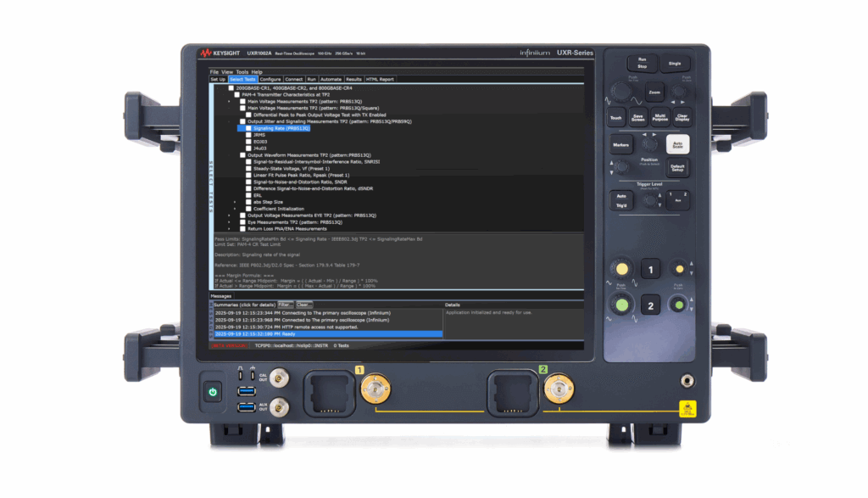Switch to the Configure tab
The width and height of the screenshot is (868, 498).
point(270,80)
